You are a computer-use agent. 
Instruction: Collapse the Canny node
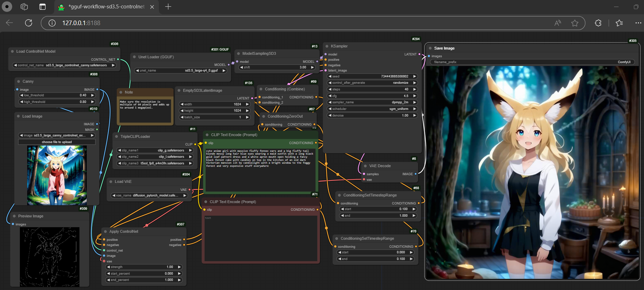click(18, 81)
